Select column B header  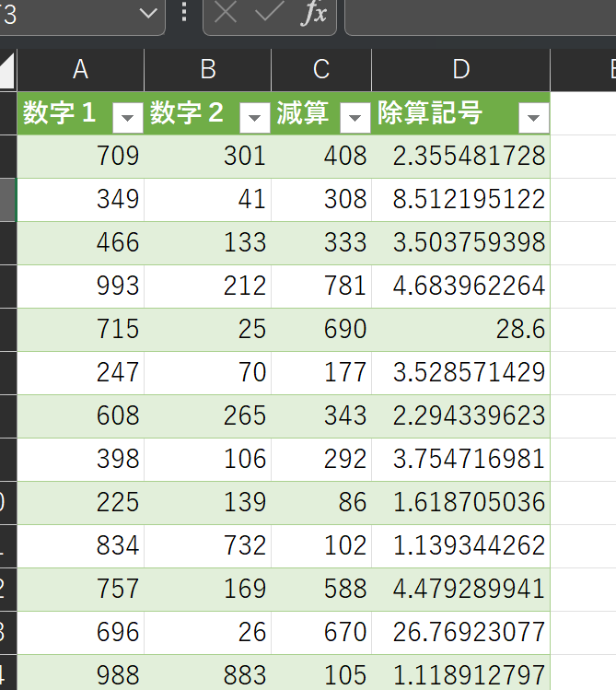[x=207, y=70]
